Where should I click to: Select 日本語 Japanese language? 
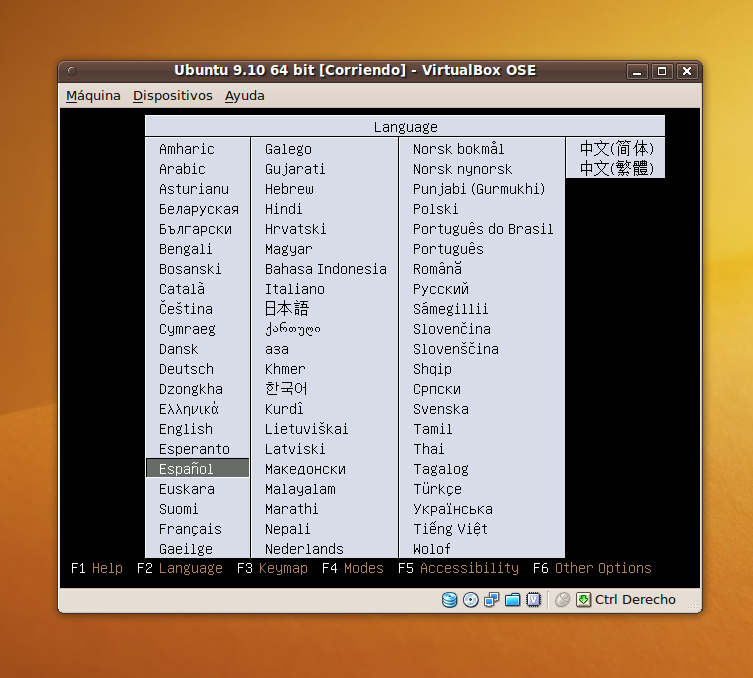click(x=287, y=308)
